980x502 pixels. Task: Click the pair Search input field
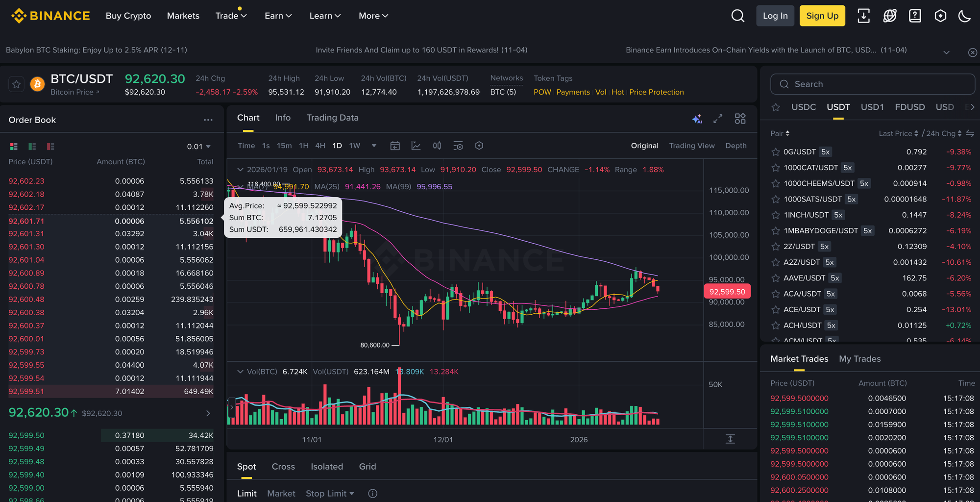pos(872,84)
